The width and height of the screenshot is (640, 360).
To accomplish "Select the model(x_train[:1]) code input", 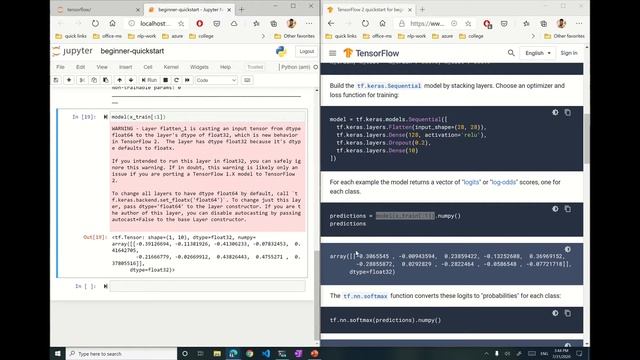I will (207, 117).
